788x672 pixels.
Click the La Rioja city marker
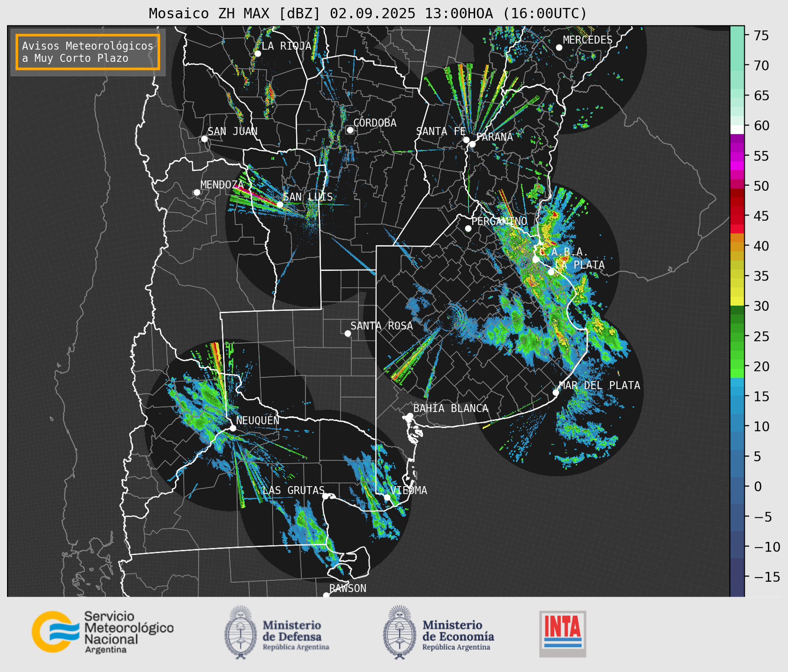(x=257, y=54)
